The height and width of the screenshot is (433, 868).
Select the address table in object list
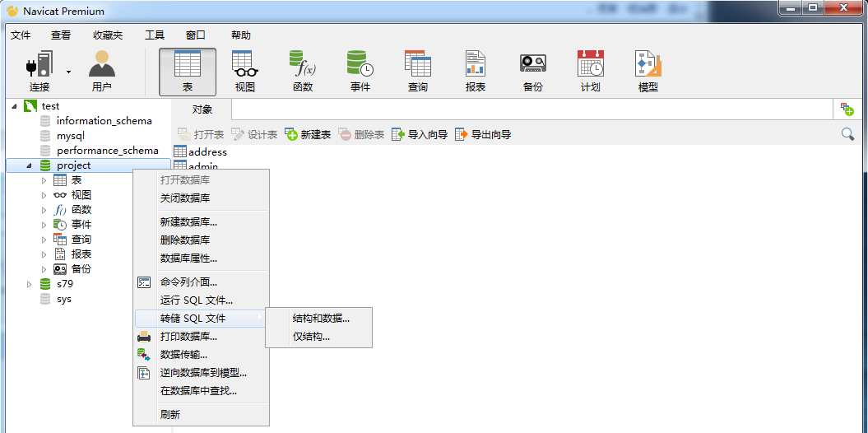tap(207, 151)
